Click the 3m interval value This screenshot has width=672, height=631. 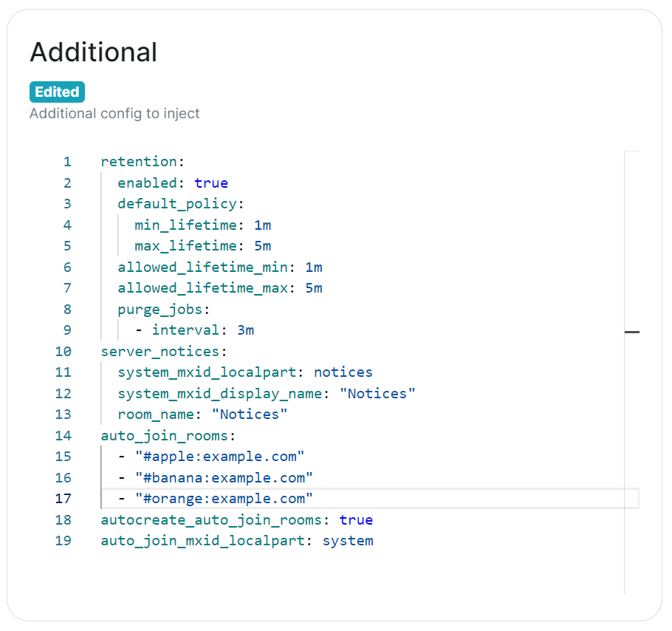245,330
